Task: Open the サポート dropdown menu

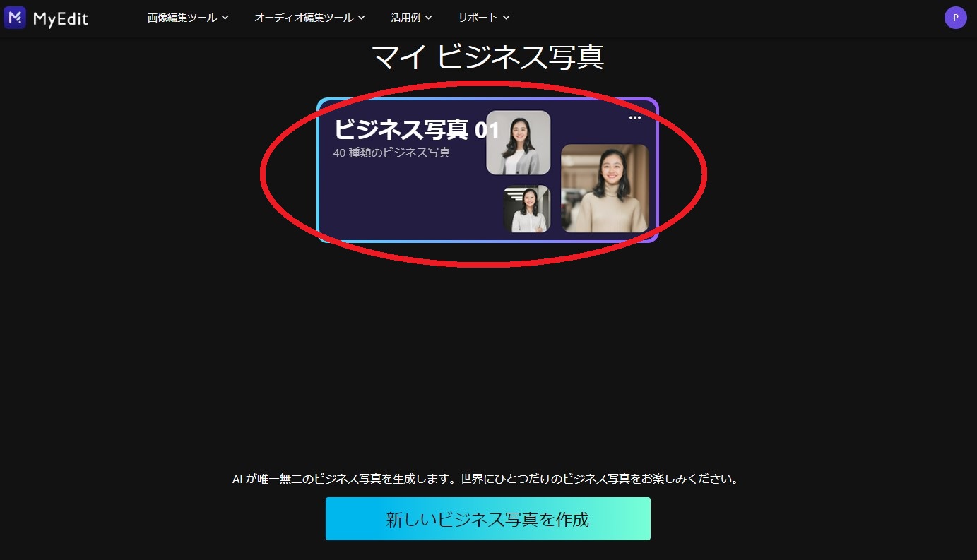Action: click(x=484, y=18)
